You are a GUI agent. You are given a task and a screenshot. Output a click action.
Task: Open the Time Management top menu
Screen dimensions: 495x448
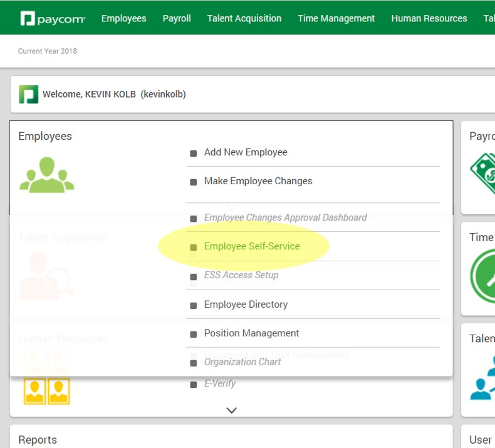(336, 19)
